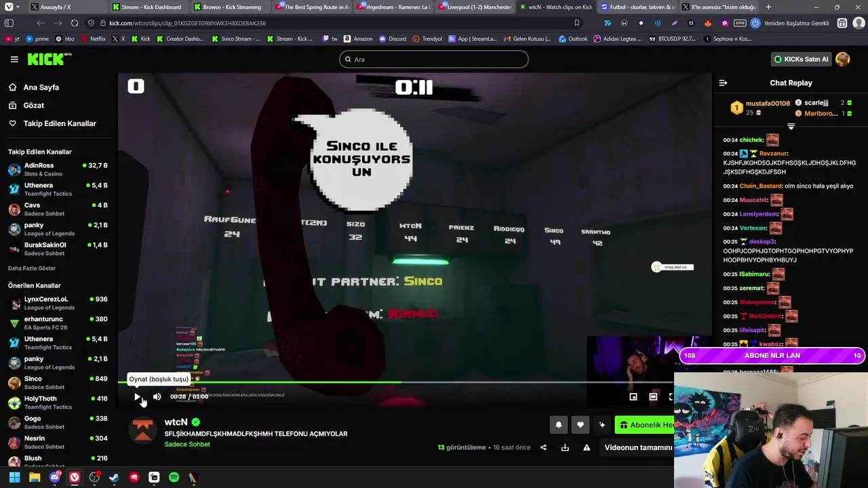Click the Chain_Bastard username in chat
868x488 pixels.
[x=760, y=186]
